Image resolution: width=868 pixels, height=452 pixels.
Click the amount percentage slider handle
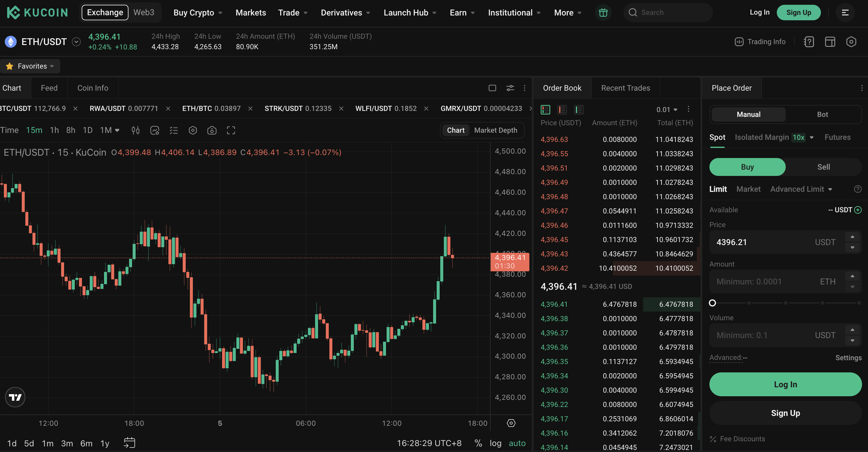click(x=712, y=303)
